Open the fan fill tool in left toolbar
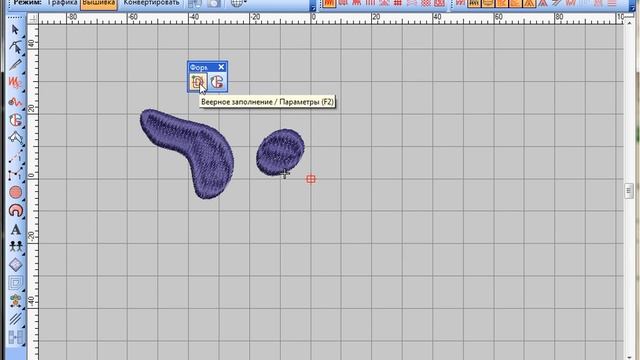 [x=16, y=120]
